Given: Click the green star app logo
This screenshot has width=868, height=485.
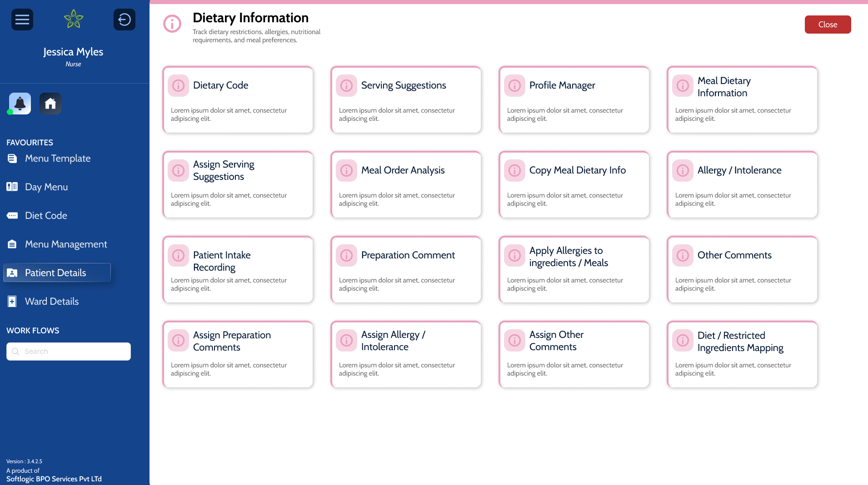Looking at the screenshot, I should coord(74,19).
